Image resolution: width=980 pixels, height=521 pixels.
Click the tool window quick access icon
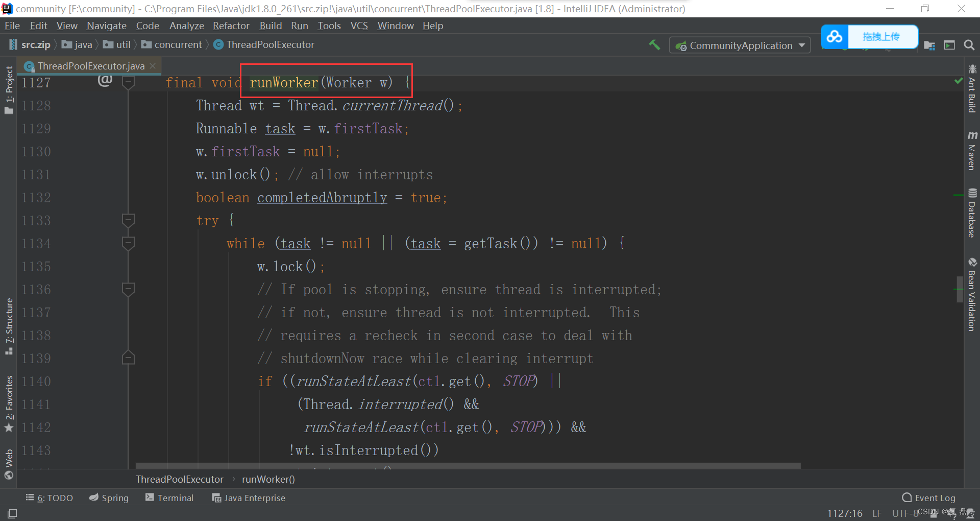[12, 513]
